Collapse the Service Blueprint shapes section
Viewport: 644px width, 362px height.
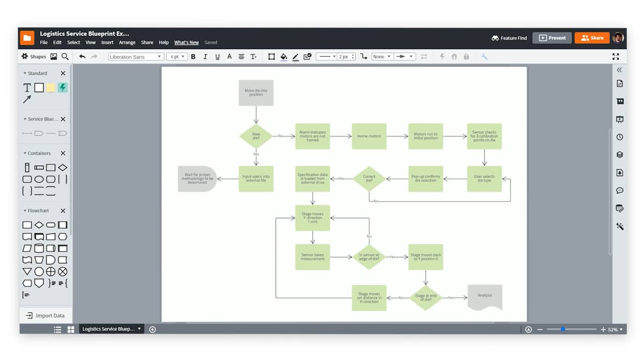[x=25, y=119]
